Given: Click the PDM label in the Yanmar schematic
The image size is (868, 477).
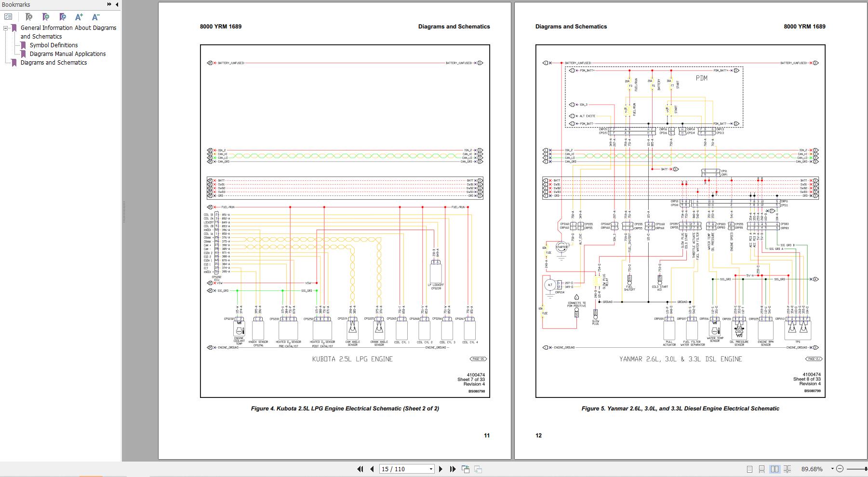Looking at the screenshot, I should (702, 78).
